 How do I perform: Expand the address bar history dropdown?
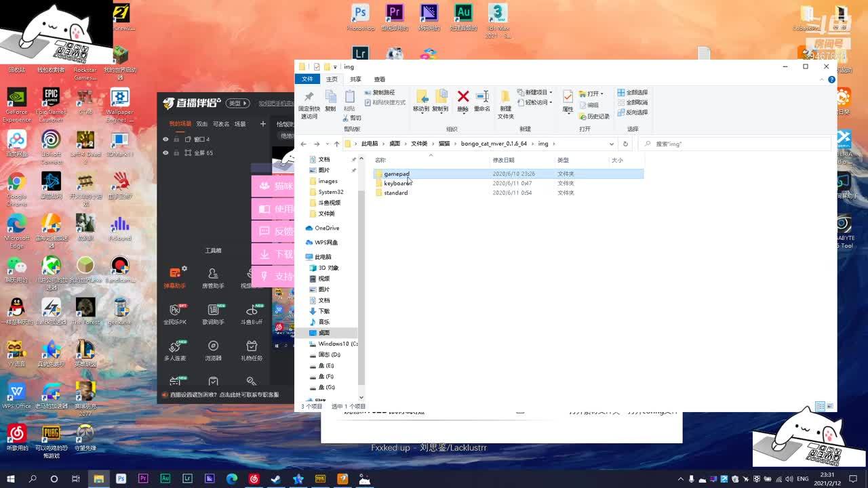[612, 144]
